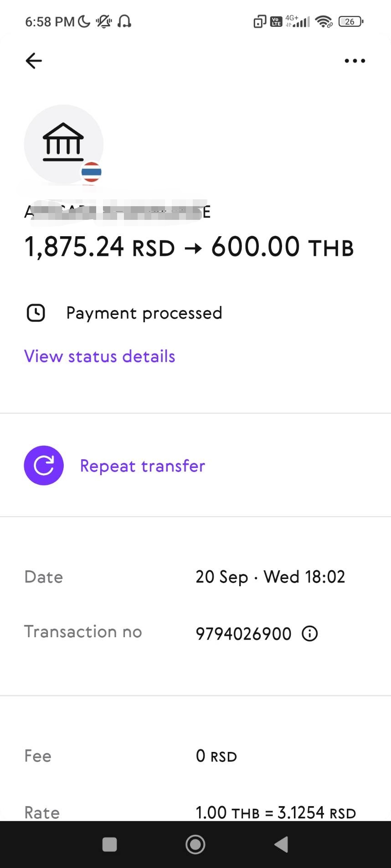This screenshot has width=391, height=868.
Task: Tap the Wi-Fi icon in status bar
Action: [x=324, y=21]
